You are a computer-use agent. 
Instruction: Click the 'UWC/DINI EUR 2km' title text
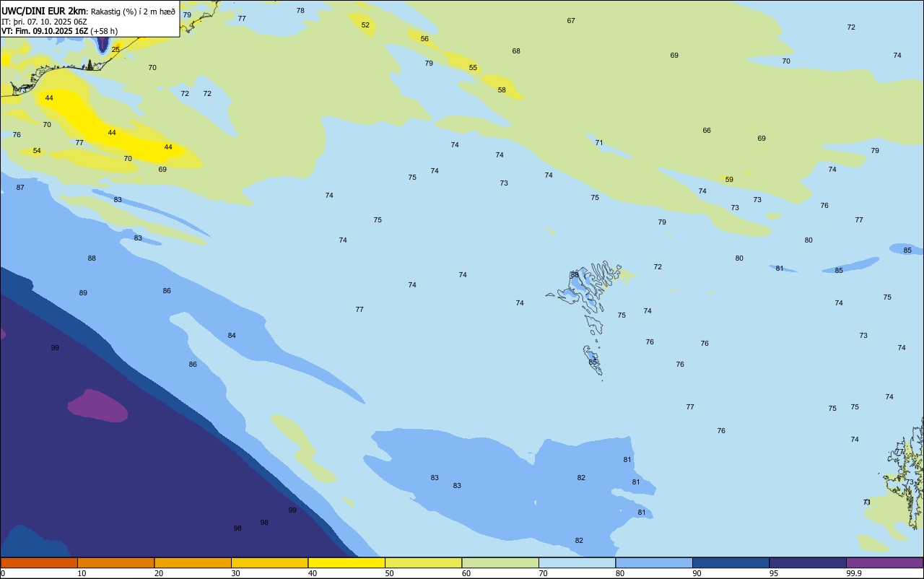[43, 10]
